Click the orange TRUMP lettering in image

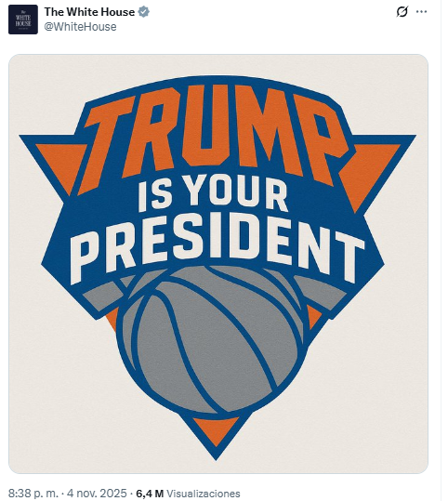[215, 136]
